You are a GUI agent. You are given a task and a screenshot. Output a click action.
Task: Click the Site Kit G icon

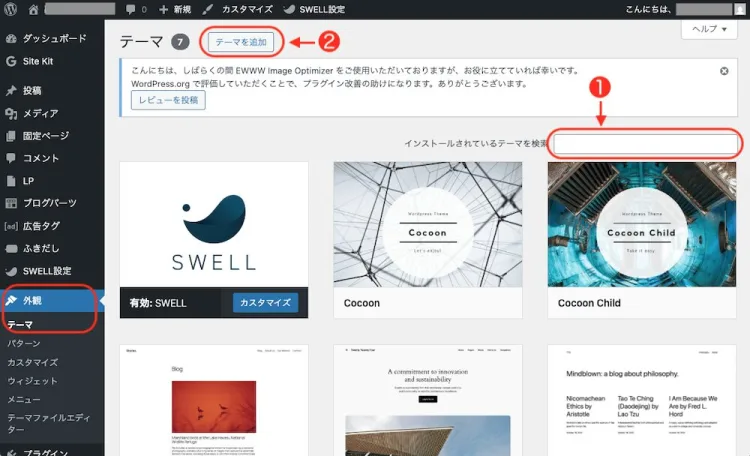[x=11, y=61]
